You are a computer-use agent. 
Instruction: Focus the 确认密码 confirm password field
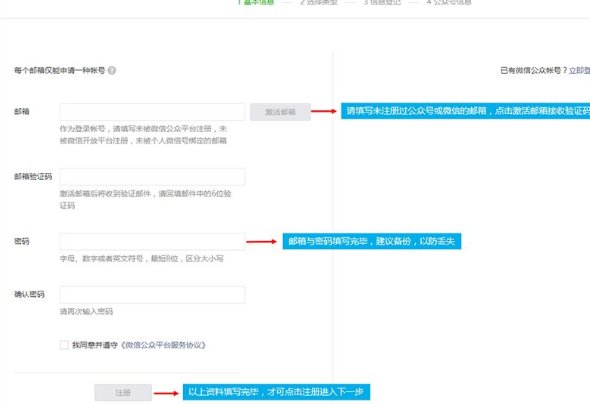[152, 295]
